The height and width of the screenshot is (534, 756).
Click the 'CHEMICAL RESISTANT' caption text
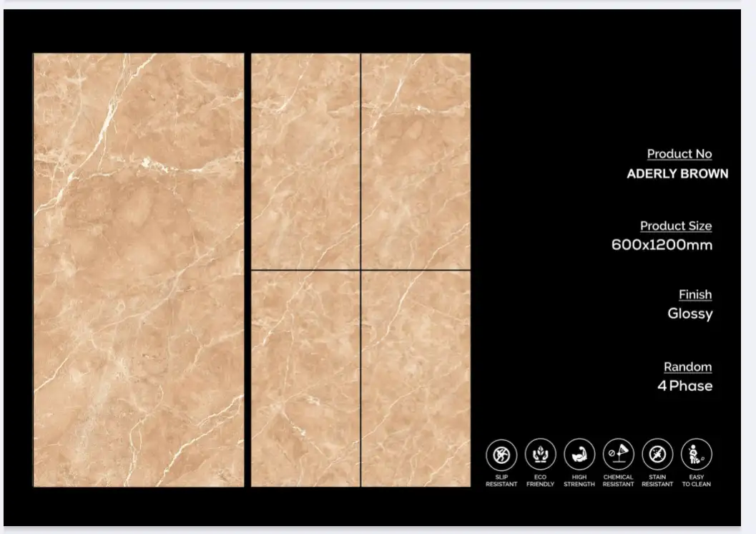click(x=618, y=480)
